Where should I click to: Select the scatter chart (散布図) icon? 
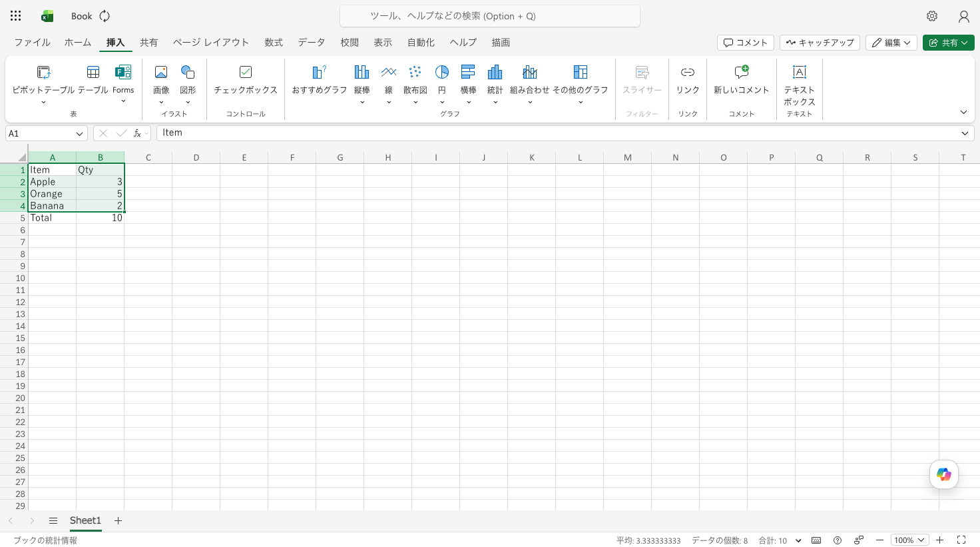(415, 72)
